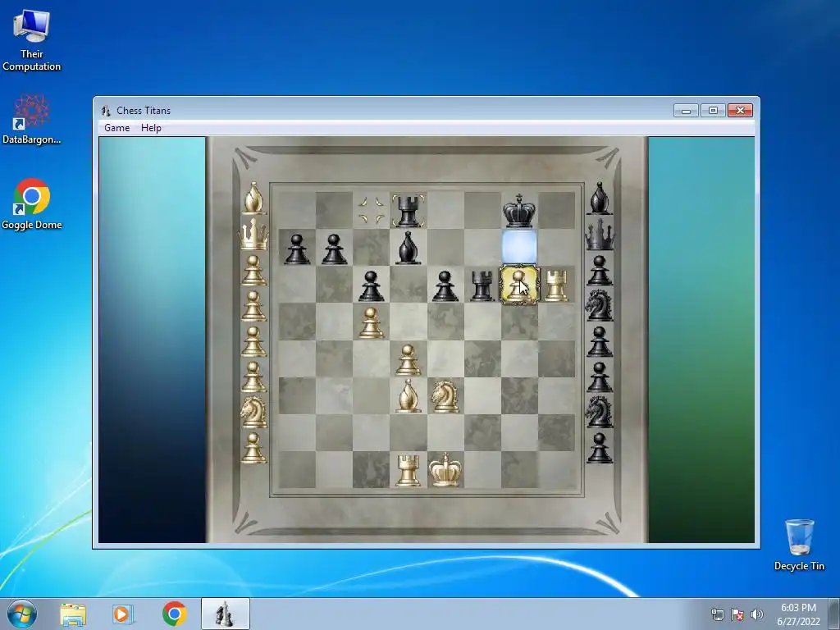This screenshot has height=630, width=840.
Task: Open File Explorer from the taskbar
Action: (73, 614)
